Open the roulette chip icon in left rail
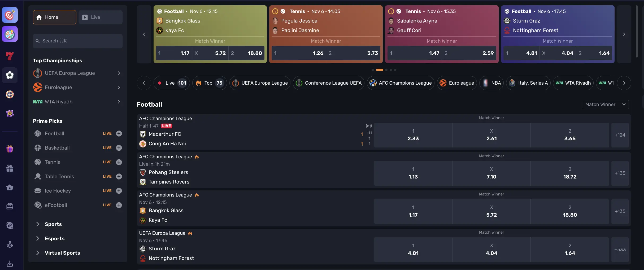644x270 pixels. (10, 94)
